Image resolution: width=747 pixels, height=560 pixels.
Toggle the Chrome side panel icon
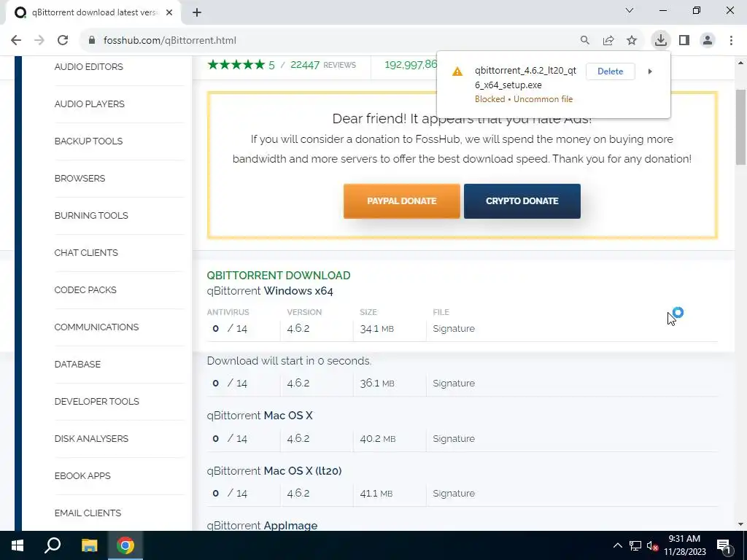pyautogui.click(x=684, y=41)
